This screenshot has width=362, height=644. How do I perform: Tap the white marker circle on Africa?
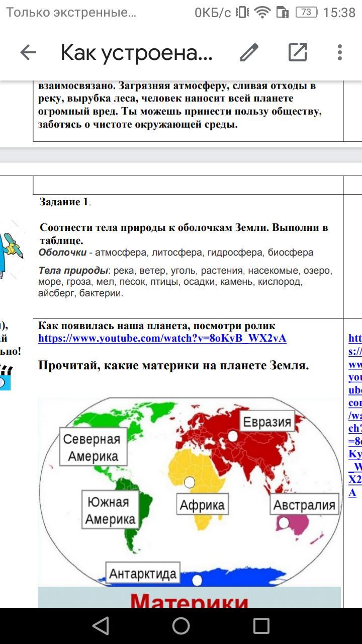[190, 482]
